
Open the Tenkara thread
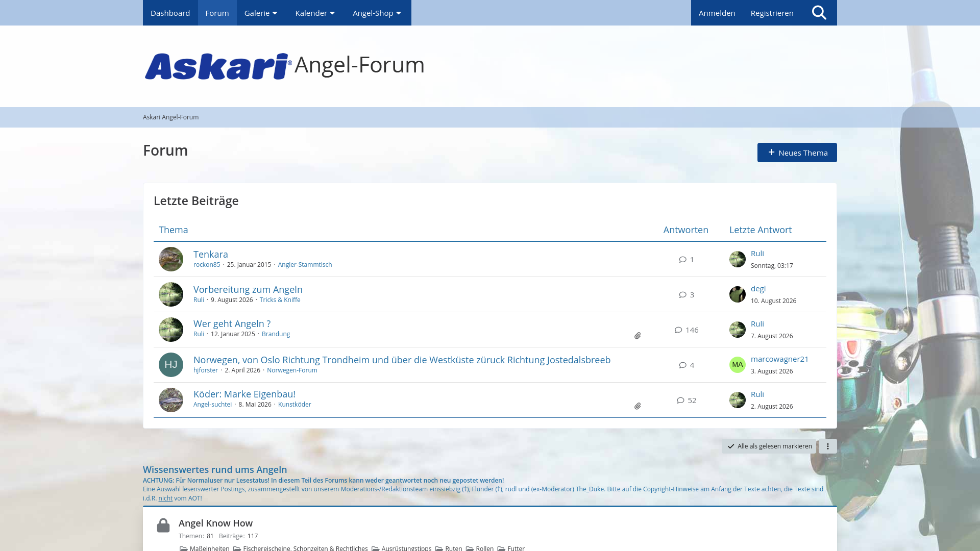211,254
